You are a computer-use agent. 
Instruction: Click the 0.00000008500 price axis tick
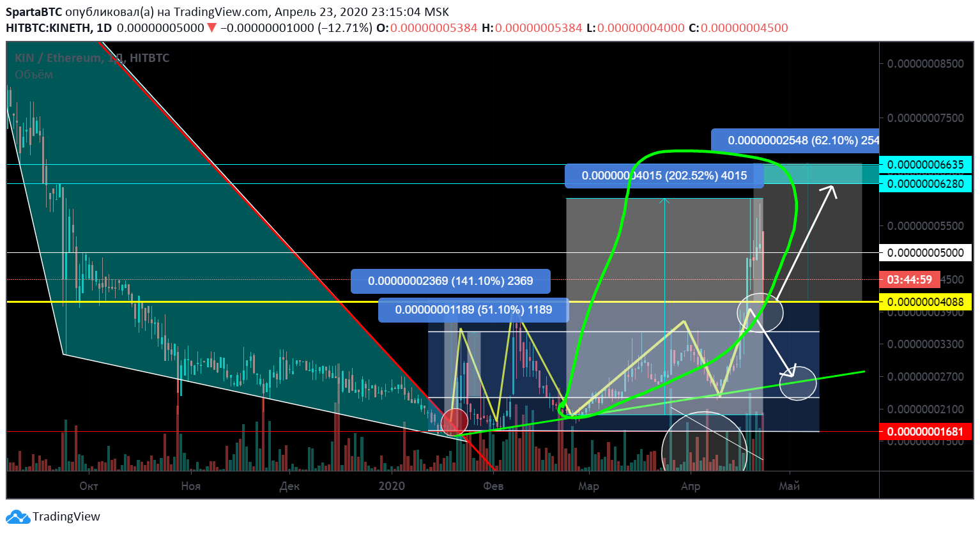tap(926, 64)
